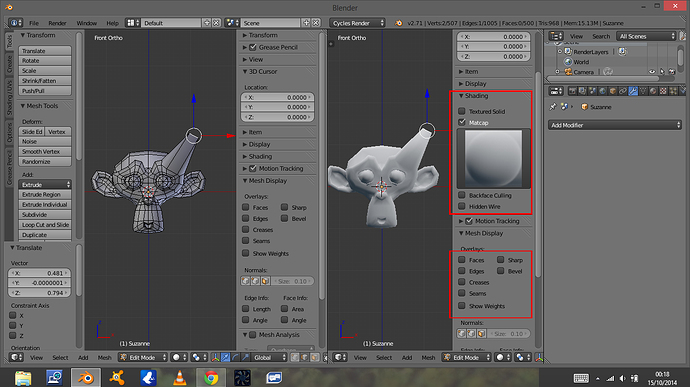
Task: Click left viewport normals Size 0.10 field
Action: tap(292, 281)
